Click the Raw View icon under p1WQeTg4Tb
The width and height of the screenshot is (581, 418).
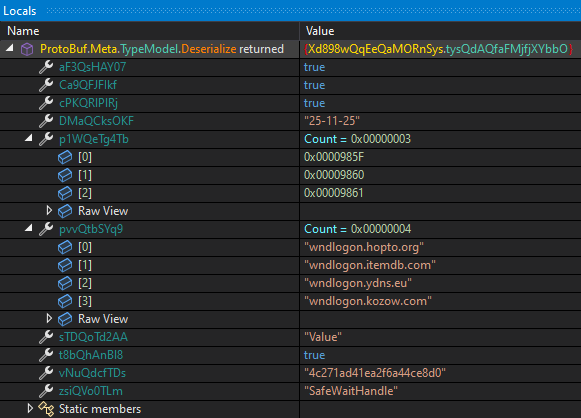[x=65, y=211]
